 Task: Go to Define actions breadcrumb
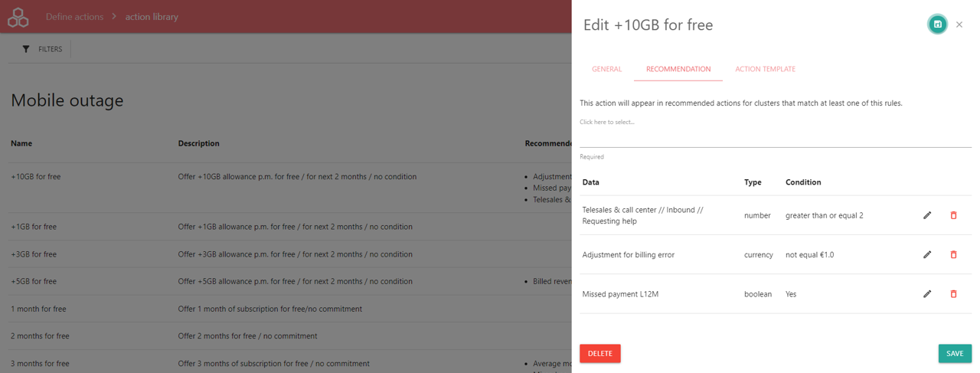[x=74, y=17]
